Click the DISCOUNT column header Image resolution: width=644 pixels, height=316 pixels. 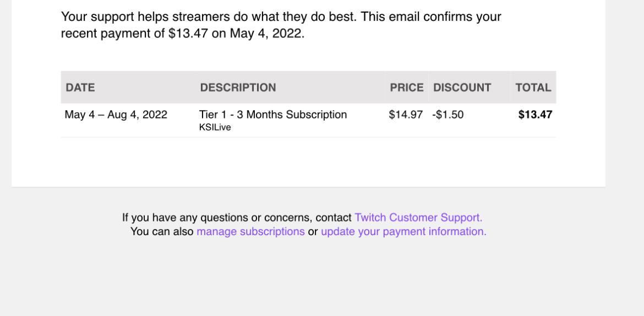click(x=462, y=88)
